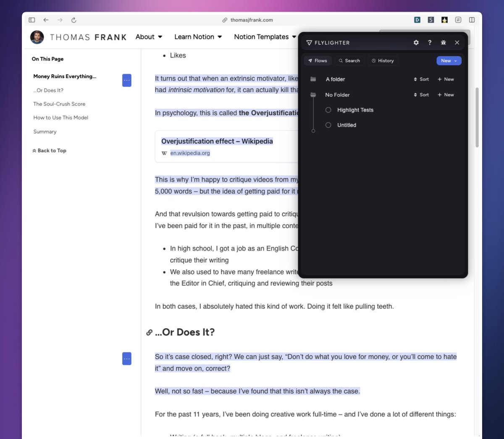Switch to the Search tab
Viewport: 504px width, 439px height.
(x=349, y=60)
